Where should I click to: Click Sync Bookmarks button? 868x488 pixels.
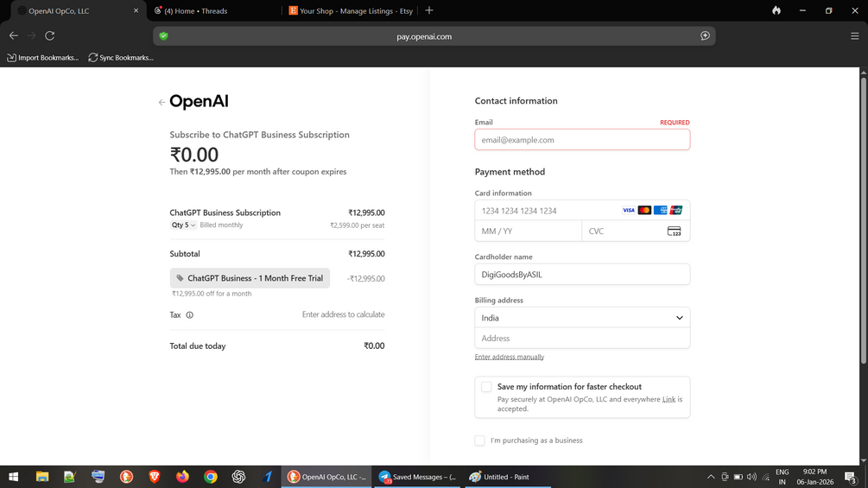(x=121, y=58)
